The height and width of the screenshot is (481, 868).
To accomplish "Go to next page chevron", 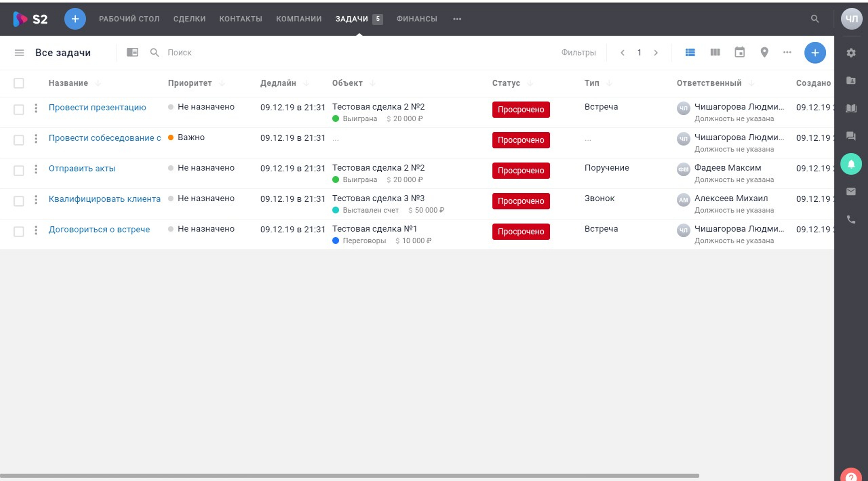I will tap(656, 53).
